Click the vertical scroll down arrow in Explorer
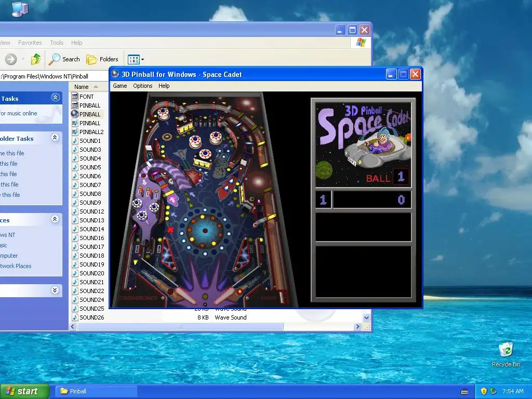The width and height of the screenshot is (532, 399). click(x=366, y=318)
